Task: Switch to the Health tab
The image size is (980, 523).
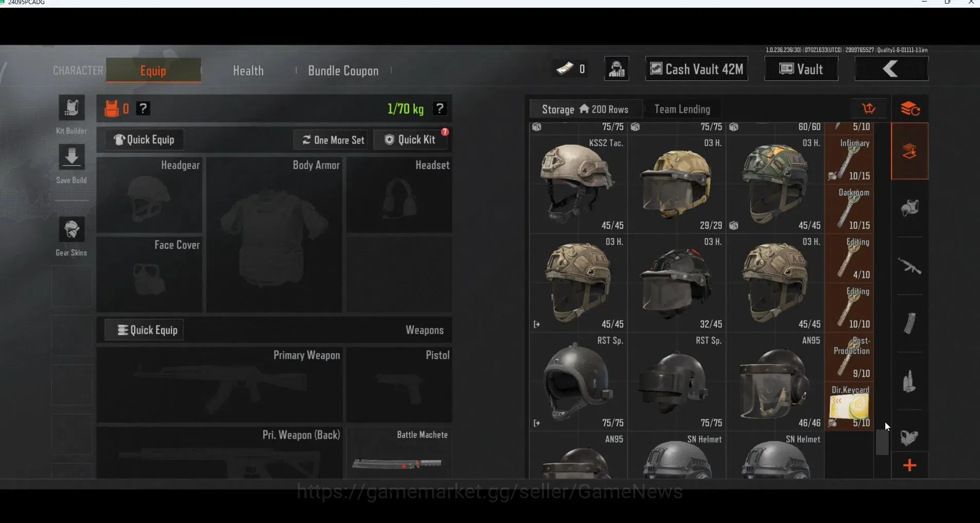Action: point(248,71)
